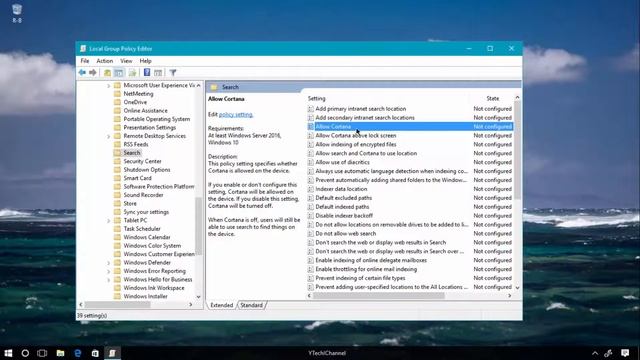Expand the Windows Defender node
The image size is (640, 360).
(x=109, y=263)
